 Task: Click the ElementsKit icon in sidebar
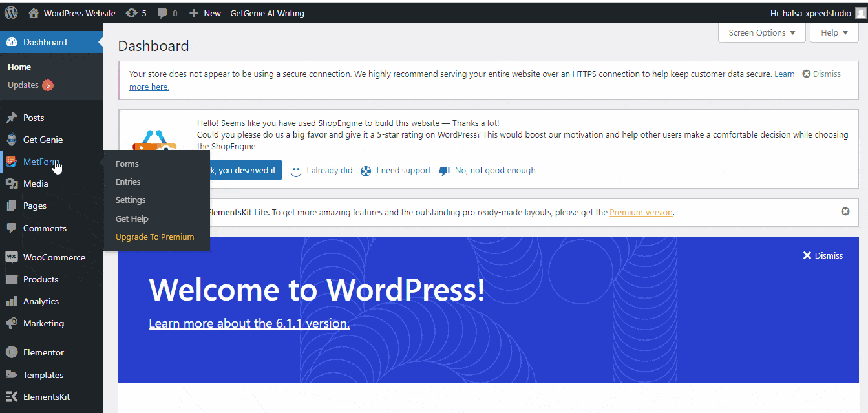coord(12,397)
